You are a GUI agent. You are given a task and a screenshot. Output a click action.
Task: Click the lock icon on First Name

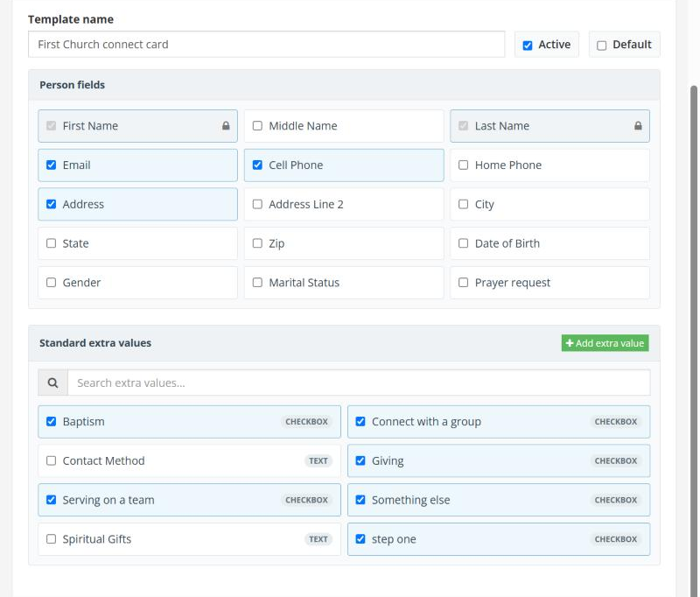pyautogui.click(x=226, y=126)
